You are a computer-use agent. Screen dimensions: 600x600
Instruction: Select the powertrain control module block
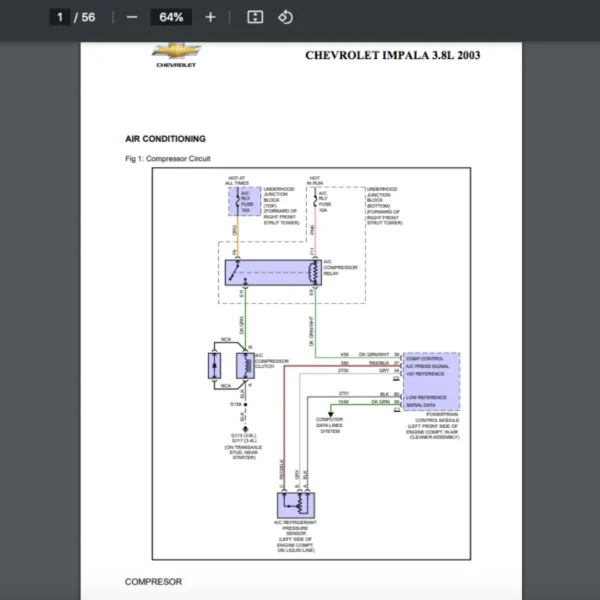coord(431,379)
